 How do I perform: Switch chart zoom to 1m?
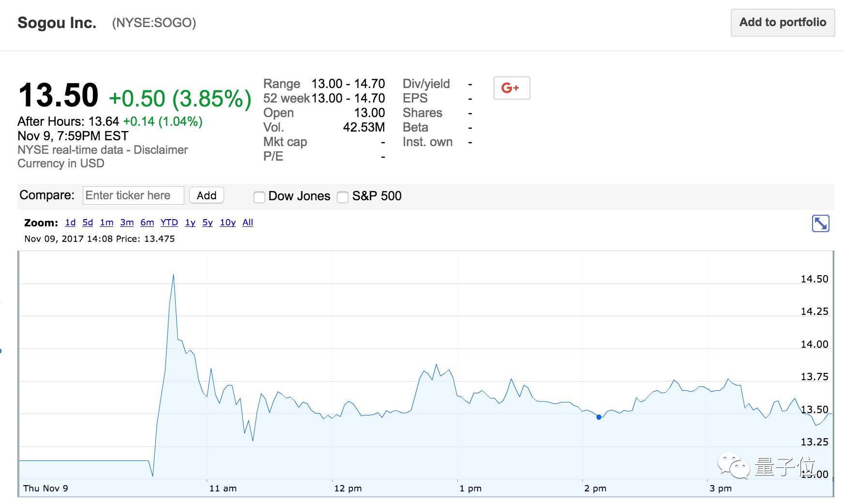[x=106, y=222]
